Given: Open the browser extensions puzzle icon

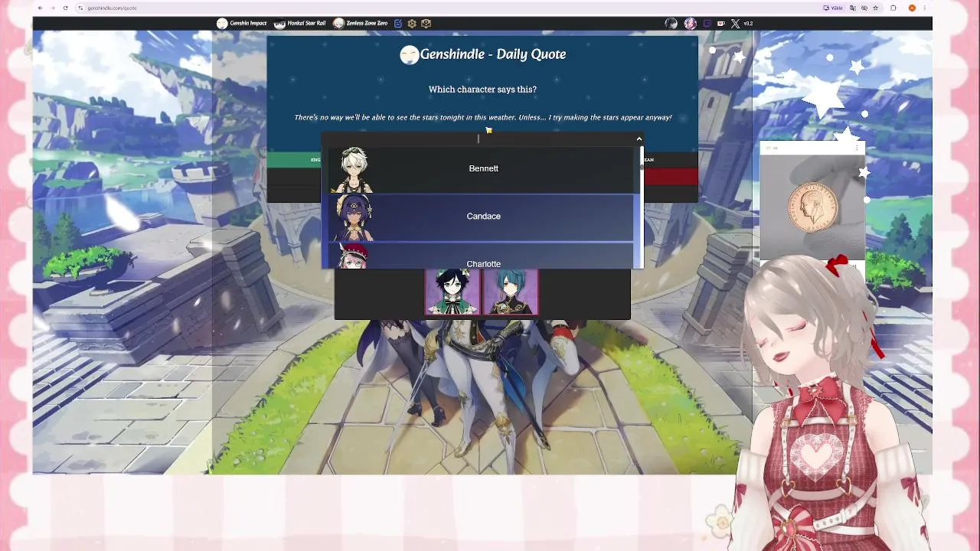Looking at the screenshot, I should (x=893, y=8).
